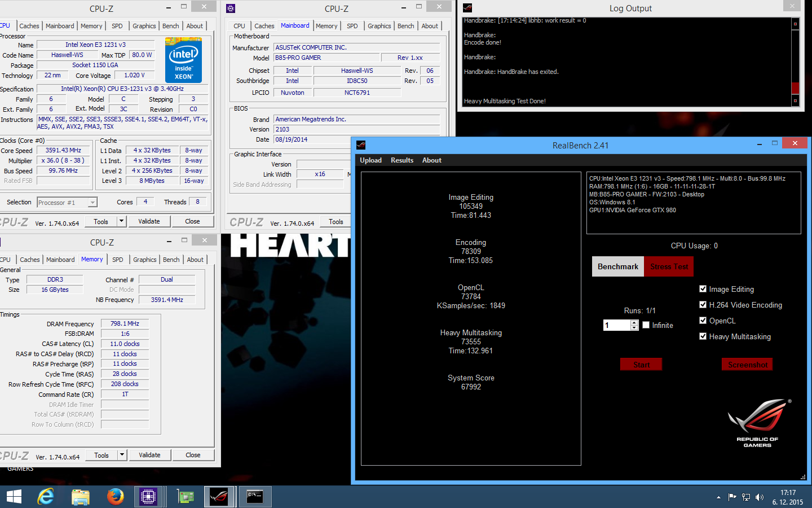Open CPU tab in CPU-Z Mainboard window
This screenshot has width=812, height=508.
tap(239, 26)
